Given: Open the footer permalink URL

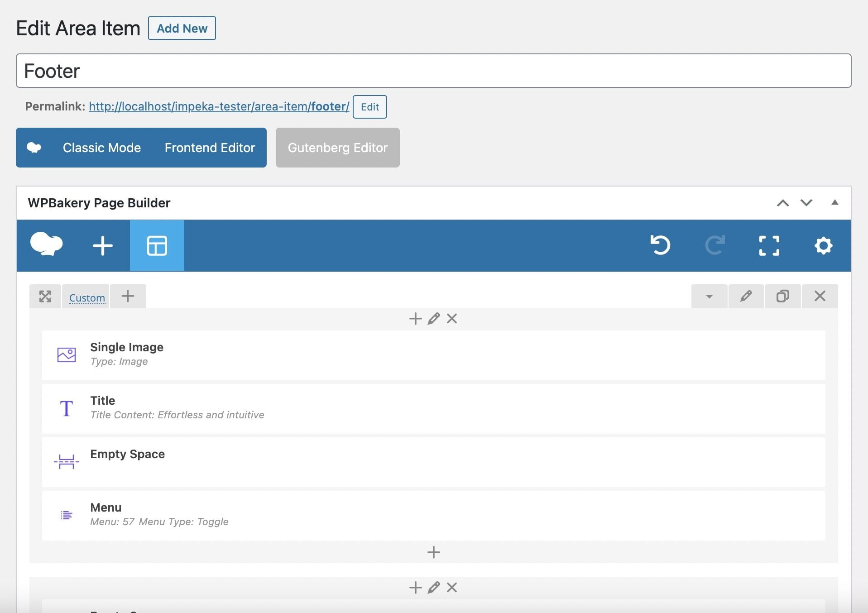Looking at the screenshot, I should click(219, 106).
